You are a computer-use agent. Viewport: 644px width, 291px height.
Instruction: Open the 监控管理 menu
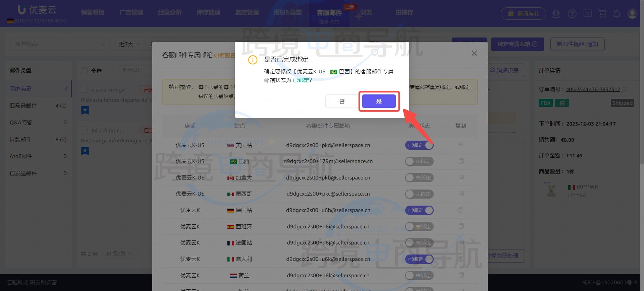[x=247, y=12]
